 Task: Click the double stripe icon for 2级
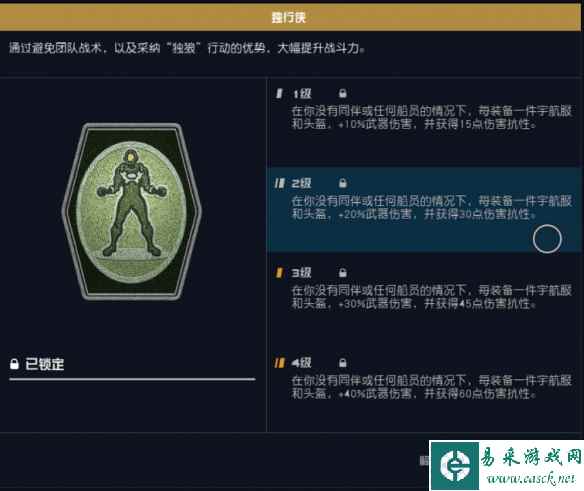point(280,183)
